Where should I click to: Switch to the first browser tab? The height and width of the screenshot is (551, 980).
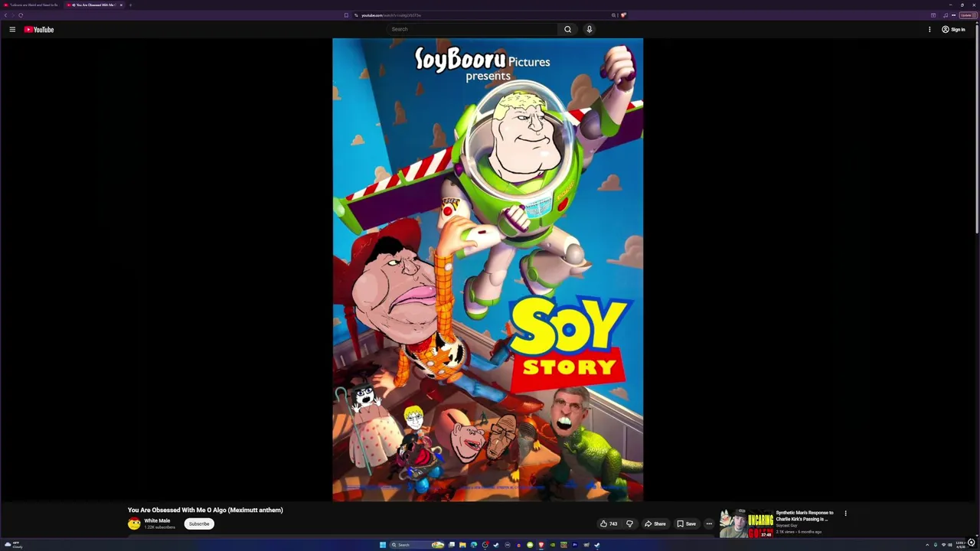(x=32, y=5)
